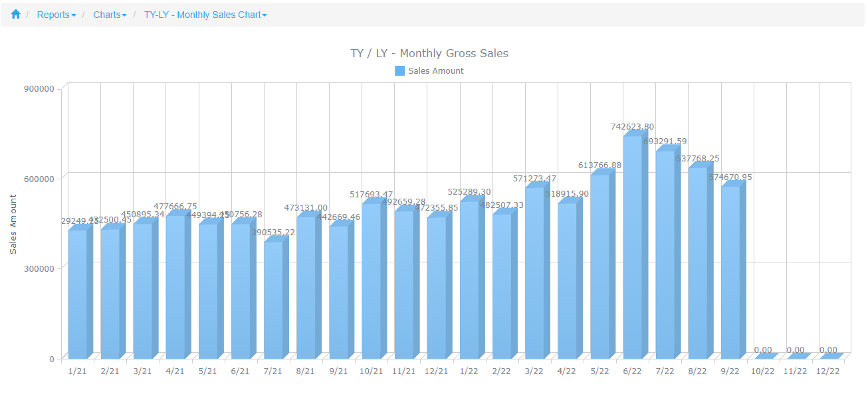Click the 5/22 bar showing 613766.88
This screenshot has width=868, height=394.
point(599,266)
